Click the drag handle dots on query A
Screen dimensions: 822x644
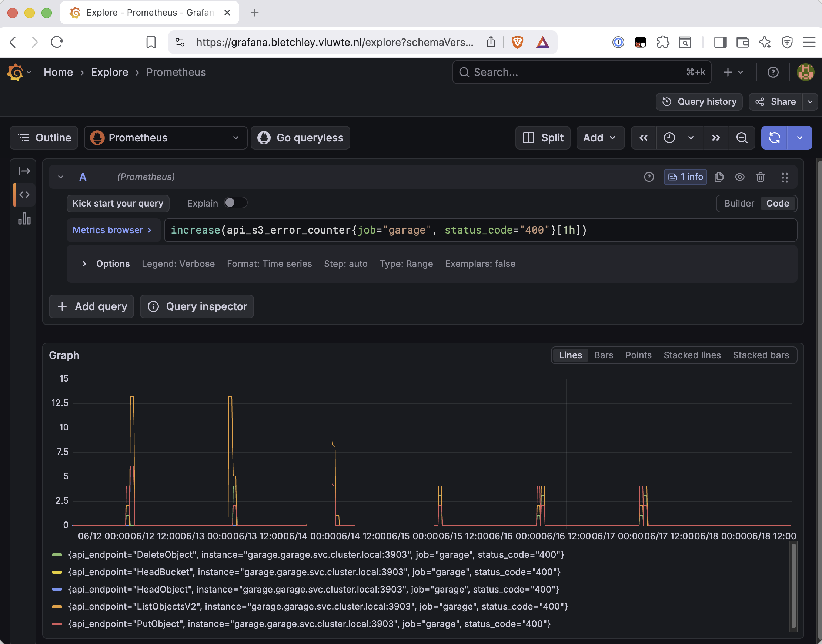[x=785, y=177]
